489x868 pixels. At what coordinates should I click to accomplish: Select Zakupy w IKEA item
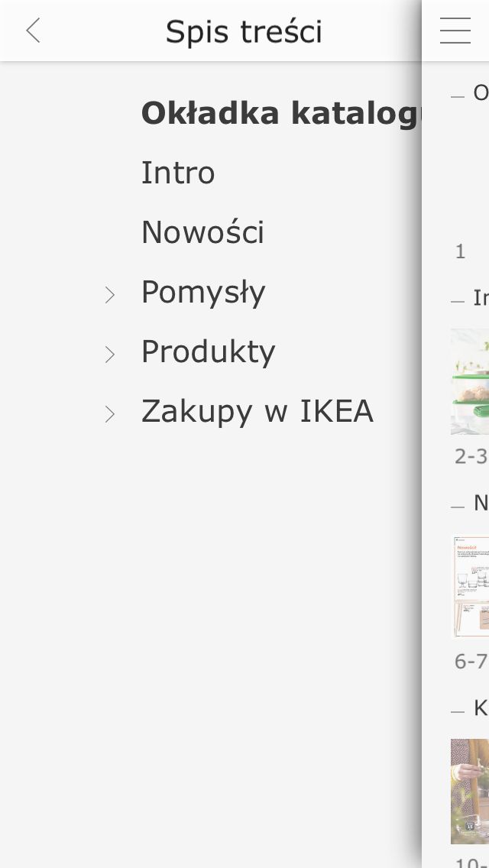(x=257, y=411)
